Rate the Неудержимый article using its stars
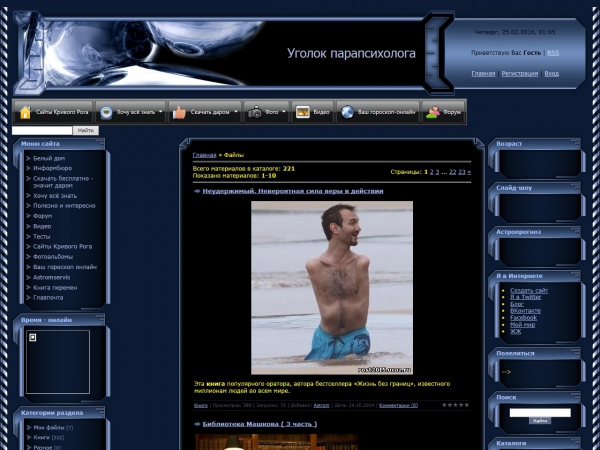600x450 pixels. [x=455, y=405]
